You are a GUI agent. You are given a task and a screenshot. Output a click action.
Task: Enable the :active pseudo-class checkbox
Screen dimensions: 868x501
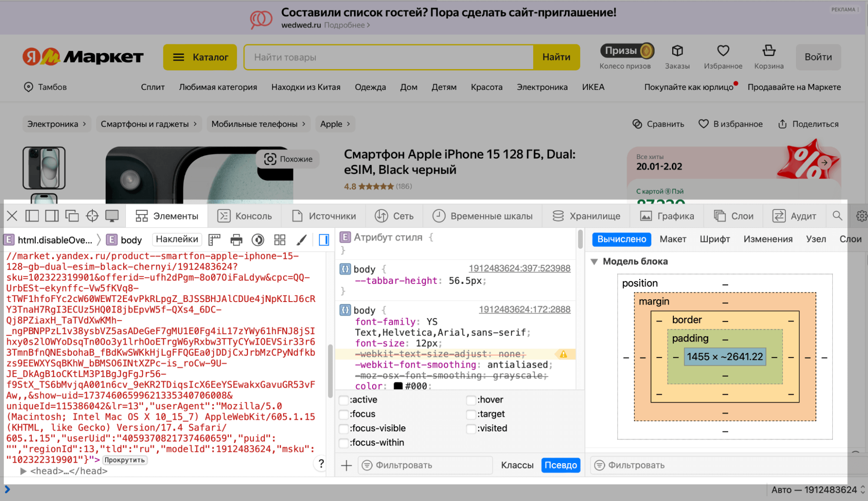[x=343, y=400]
